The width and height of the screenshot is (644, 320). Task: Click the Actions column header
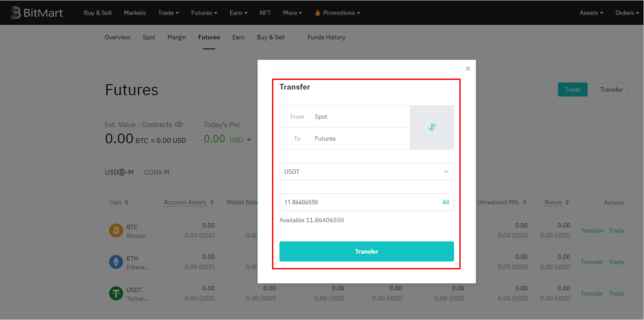click(614, 203)
